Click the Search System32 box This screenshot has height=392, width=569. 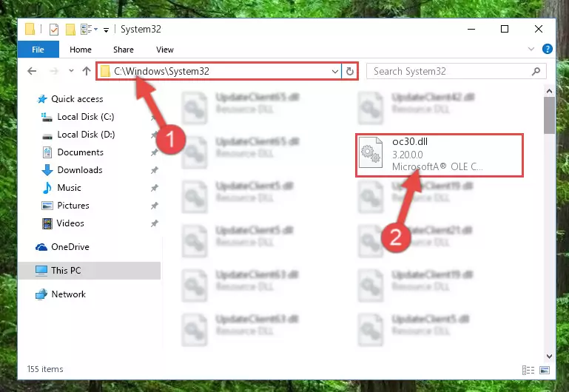[x=456, y=71]
